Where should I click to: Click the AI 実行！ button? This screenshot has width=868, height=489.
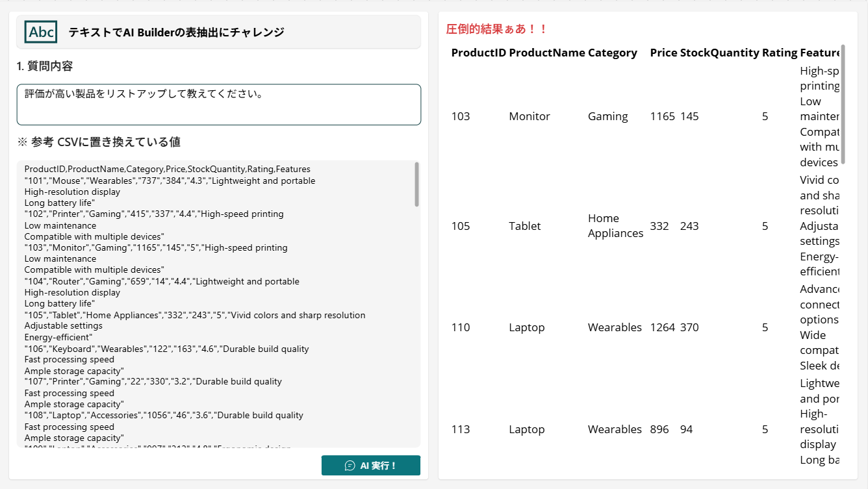tap(371, 466)
